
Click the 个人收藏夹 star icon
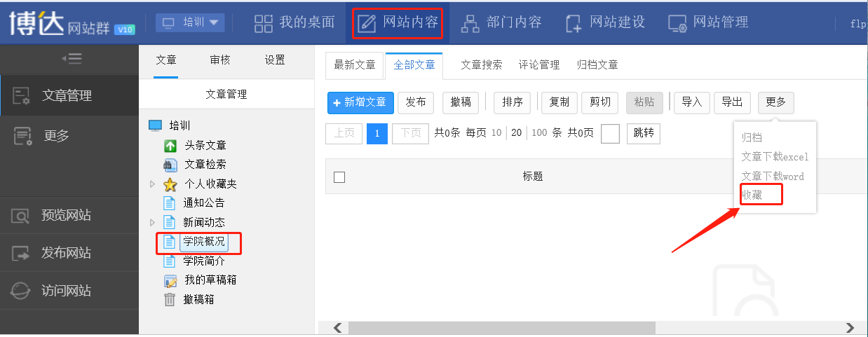(x=170, y=185)
